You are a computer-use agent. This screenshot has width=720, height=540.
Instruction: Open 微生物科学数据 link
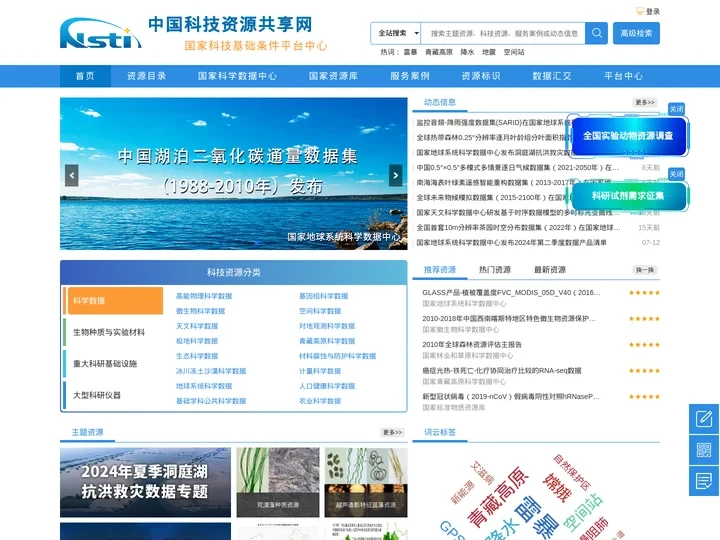201,311
